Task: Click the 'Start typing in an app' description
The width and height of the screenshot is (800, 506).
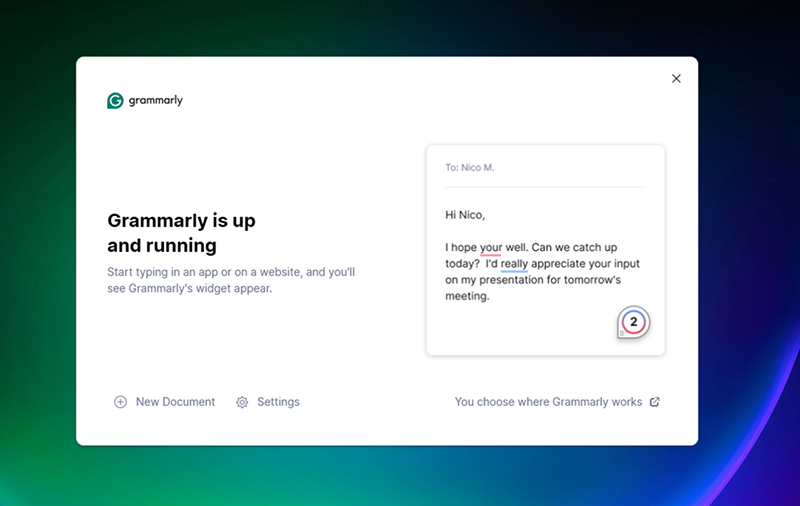Action: click(231, 280)
